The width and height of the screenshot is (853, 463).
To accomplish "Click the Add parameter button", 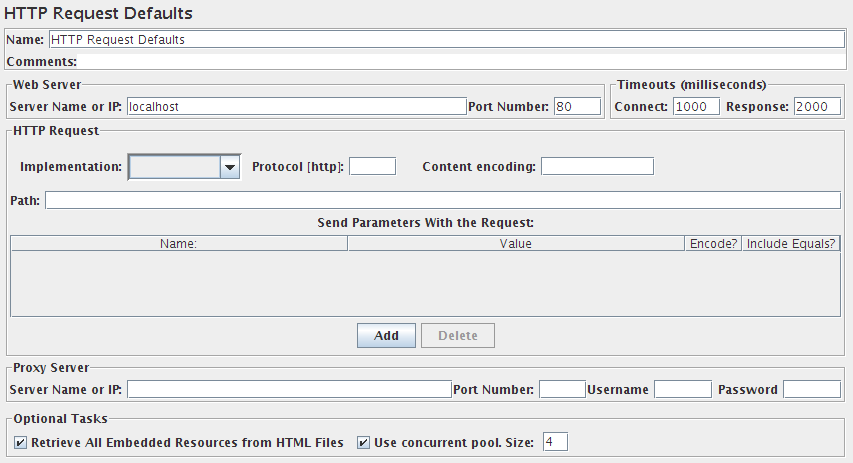I will [386, 336].
